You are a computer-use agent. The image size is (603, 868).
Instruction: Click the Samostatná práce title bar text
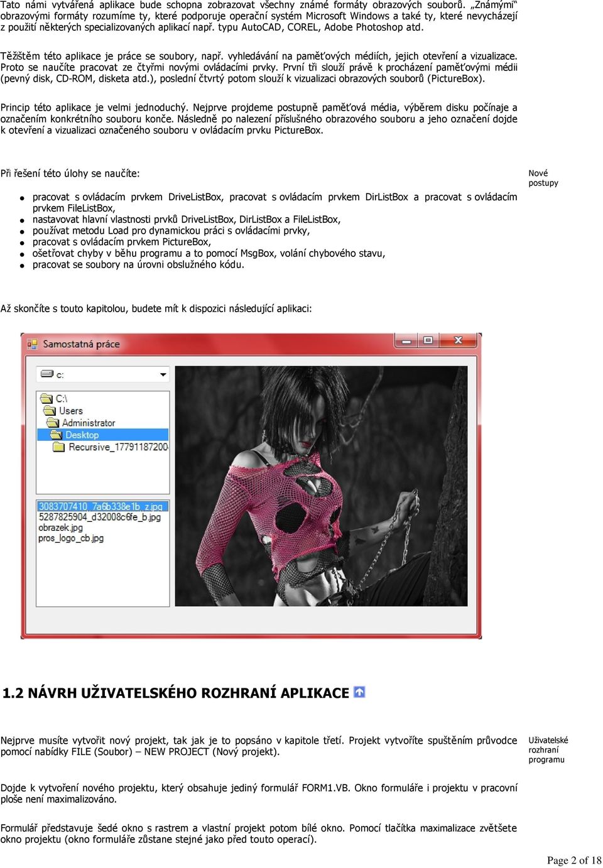click(x=81, y=344)
